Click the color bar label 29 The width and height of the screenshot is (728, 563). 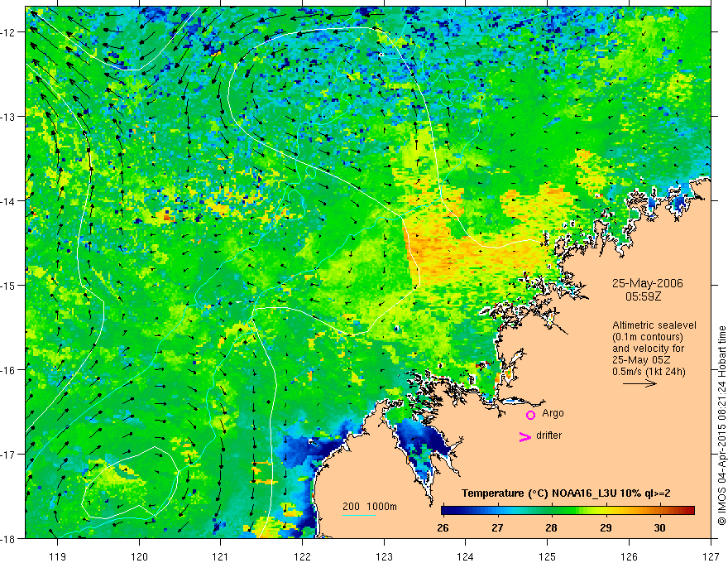click(606, 527)
